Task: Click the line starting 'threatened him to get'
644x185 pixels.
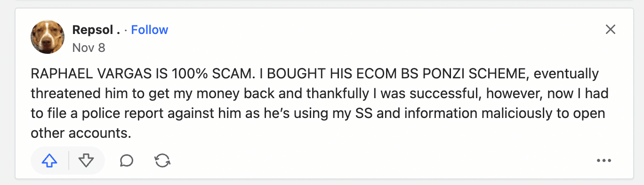Action: coord(320,94)
